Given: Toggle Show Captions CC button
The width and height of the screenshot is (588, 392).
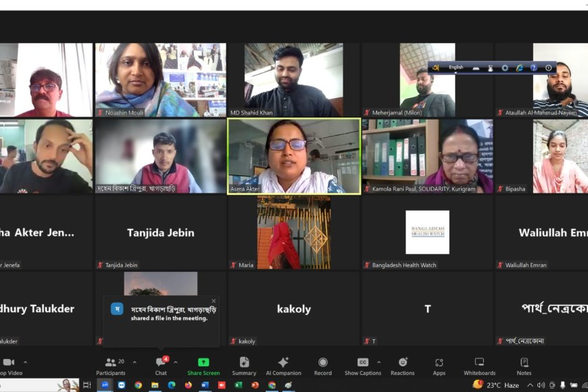Looking at the screenshot, I should pyautogui.click(x=363, y=366).
